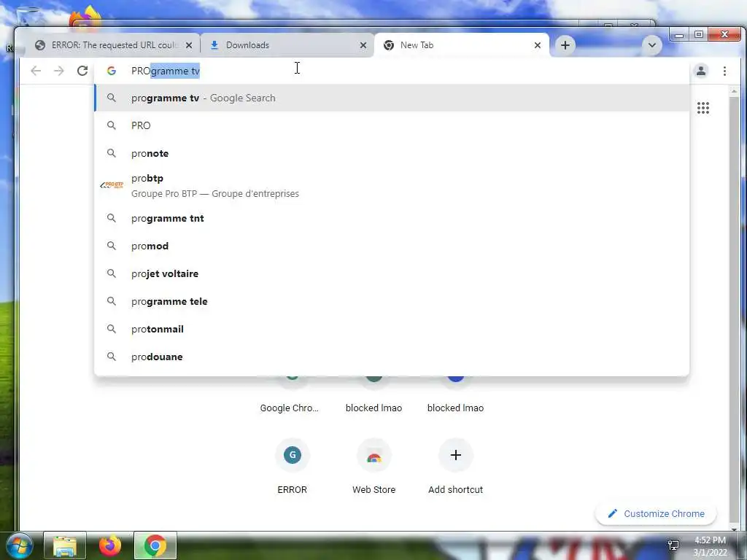Viewport: 747px width, 560px height.
Task: Click Customize Chrome button
Action: coord(656,514)
